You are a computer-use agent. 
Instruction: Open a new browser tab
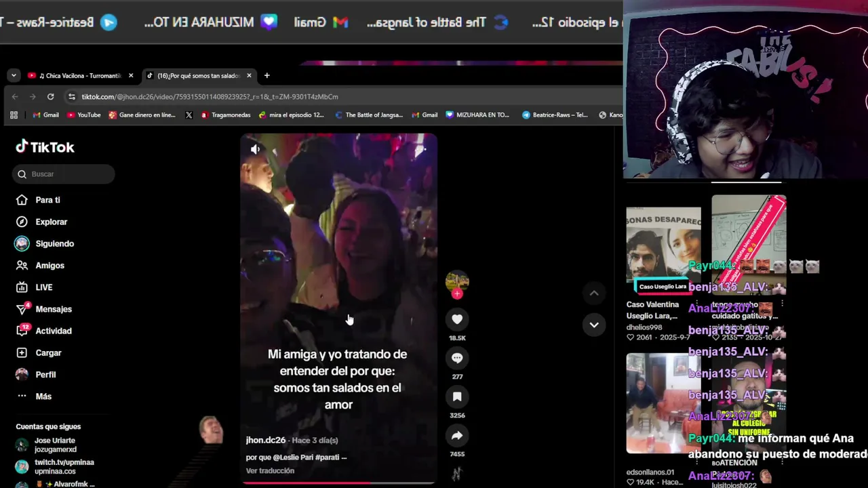coord(267,76)
